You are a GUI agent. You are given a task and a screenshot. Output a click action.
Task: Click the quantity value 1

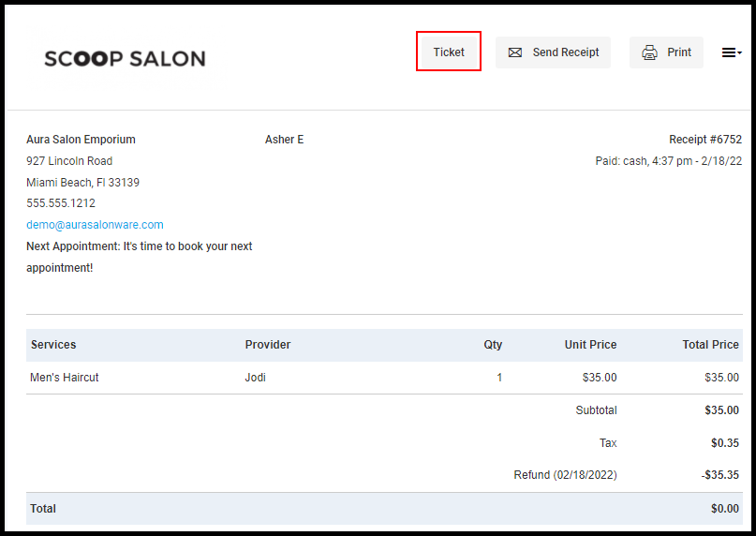(499, 378)
